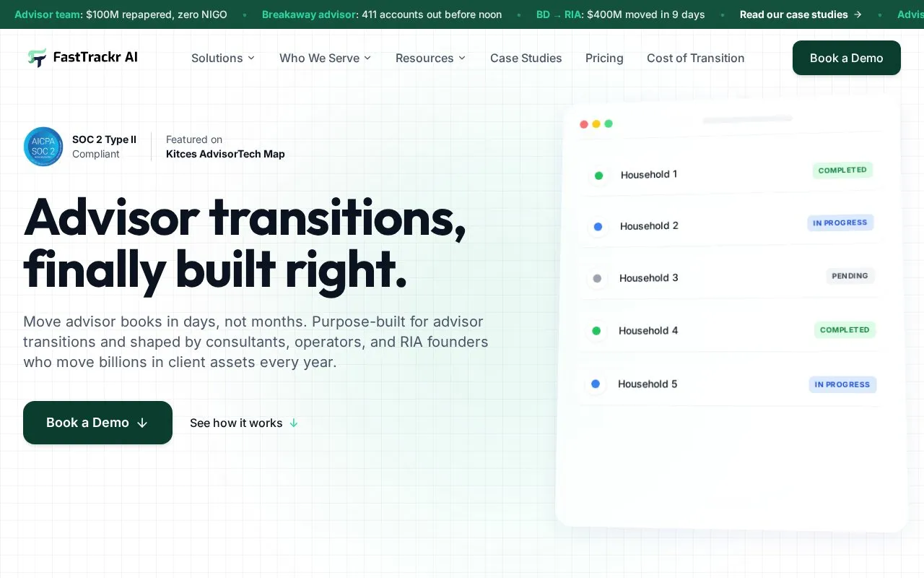This screenshot has height=578, width=924.
Task: Click the Who We Serve chevron arrow
Action: tap(367, 58)
